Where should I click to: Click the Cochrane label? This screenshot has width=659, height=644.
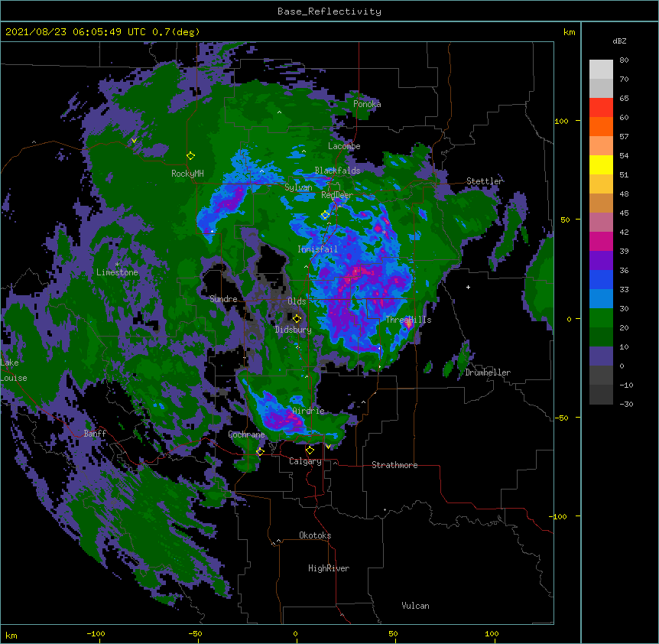click(246, 434)
